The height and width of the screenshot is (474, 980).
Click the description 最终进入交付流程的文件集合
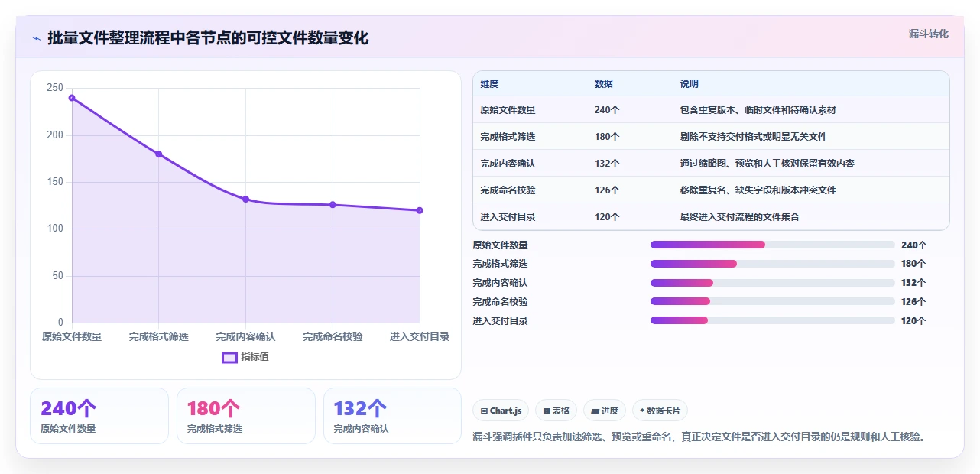[x=739, y=217]
